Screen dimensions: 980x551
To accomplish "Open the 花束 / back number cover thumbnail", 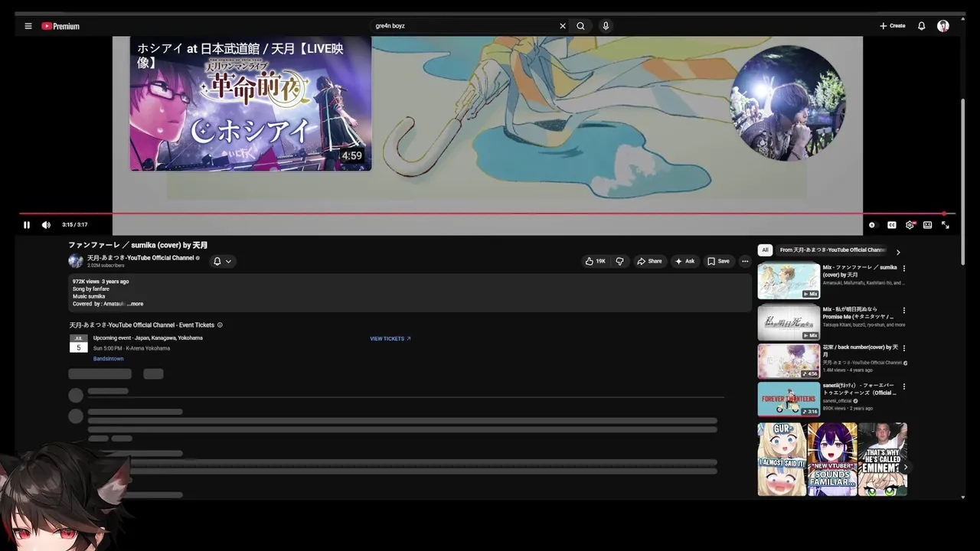I will tap(789, 361).
